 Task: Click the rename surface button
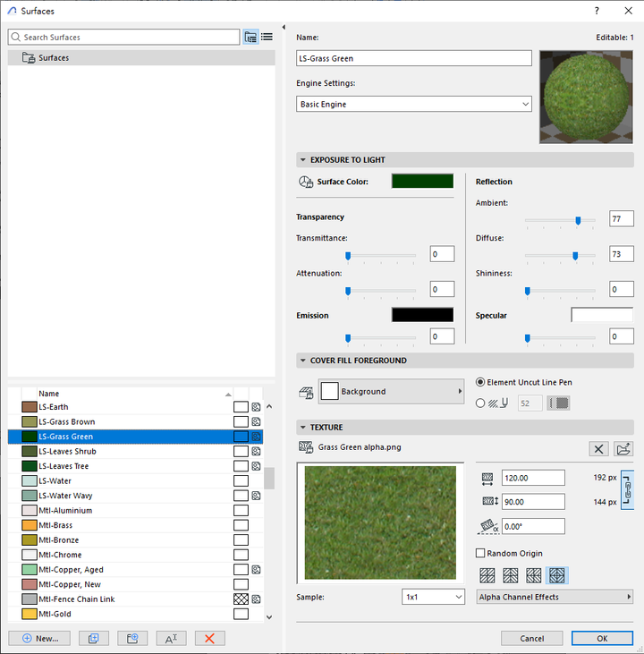[x=172, y=638]
